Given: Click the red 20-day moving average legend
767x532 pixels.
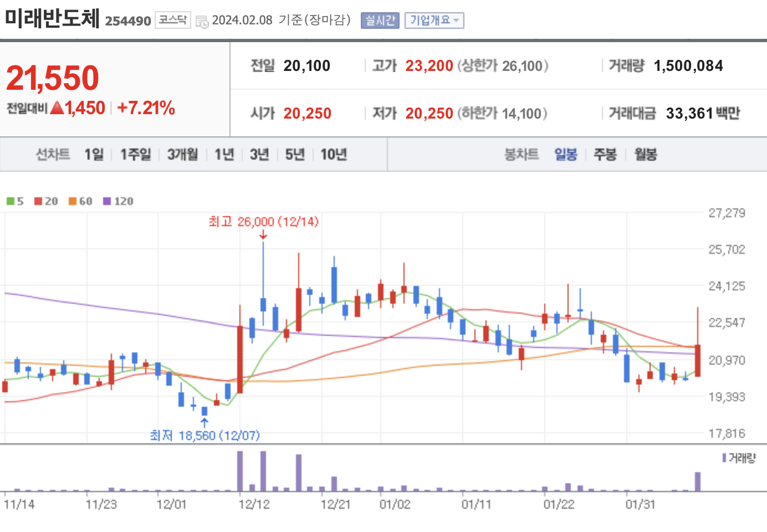Looking at the screenshot, I should click(46, 201).
